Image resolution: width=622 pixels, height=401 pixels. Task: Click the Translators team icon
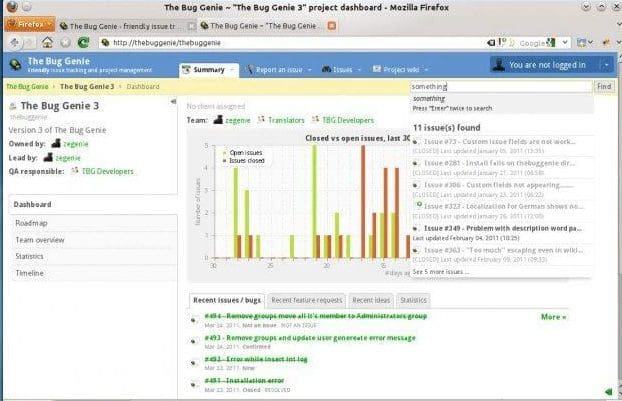(261, 118)
